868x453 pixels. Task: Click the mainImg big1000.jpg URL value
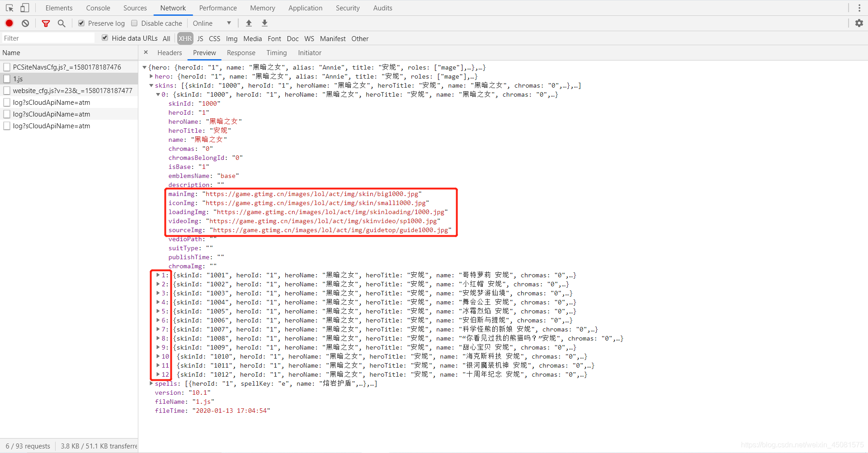click(312, 194)
